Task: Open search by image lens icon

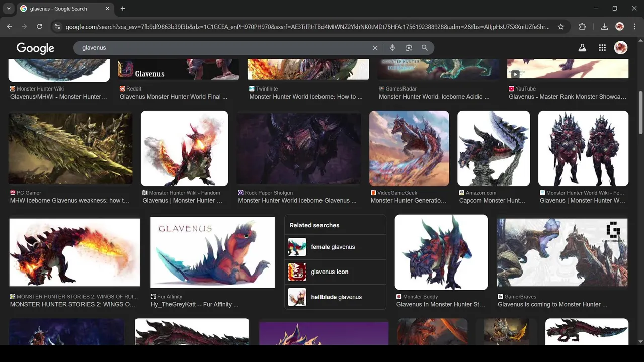Action: click(x=409, y=48)
